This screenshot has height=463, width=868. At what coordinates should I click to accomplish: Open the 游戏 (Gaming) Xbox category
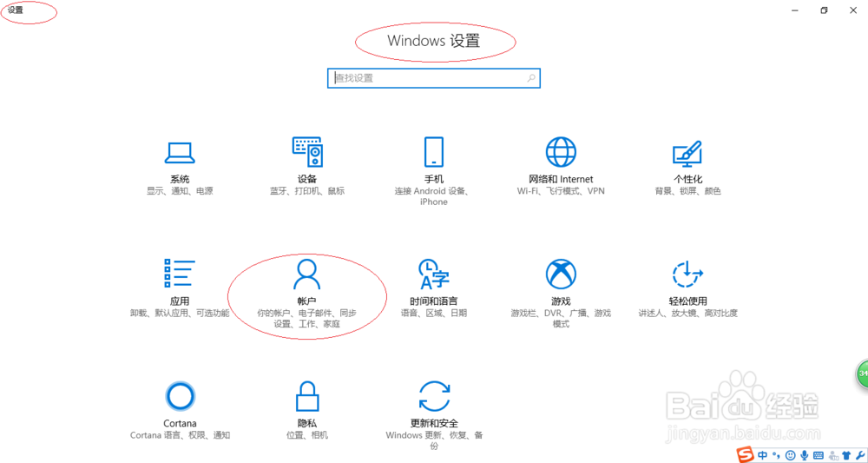pos(561,294)
